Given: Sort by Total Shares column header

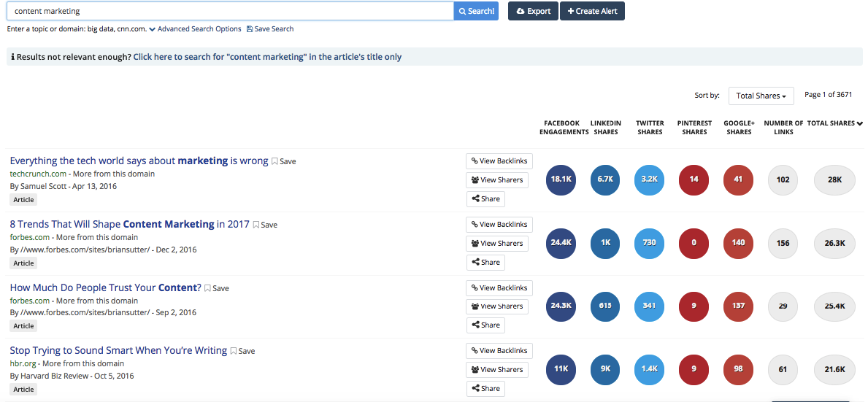Looking at the screenshot, I should pos(834,123).
